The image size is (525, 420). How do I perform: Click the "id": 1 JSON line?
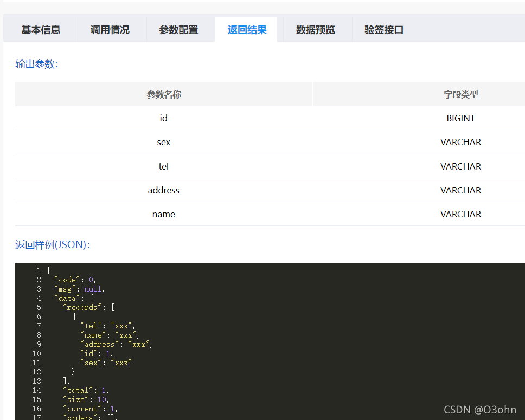coord(97,353)
